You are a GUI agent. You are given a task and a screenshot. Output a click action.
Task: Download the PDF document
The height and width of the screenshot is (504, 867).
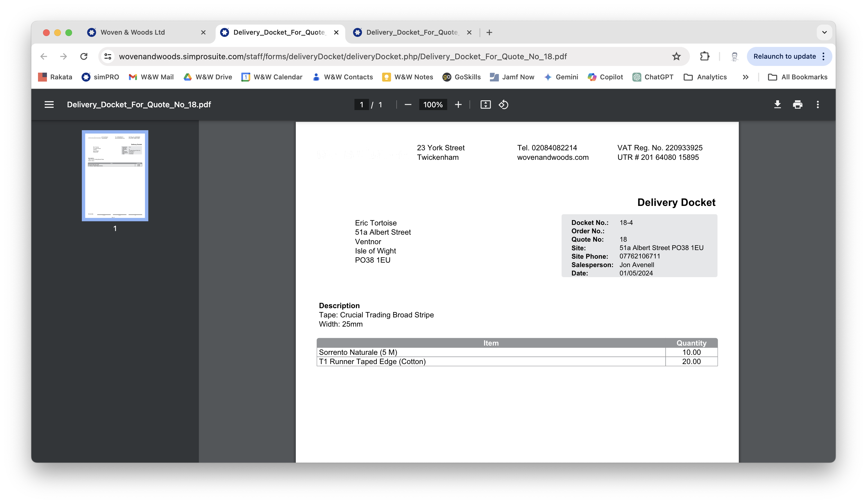tap(777, 104)
